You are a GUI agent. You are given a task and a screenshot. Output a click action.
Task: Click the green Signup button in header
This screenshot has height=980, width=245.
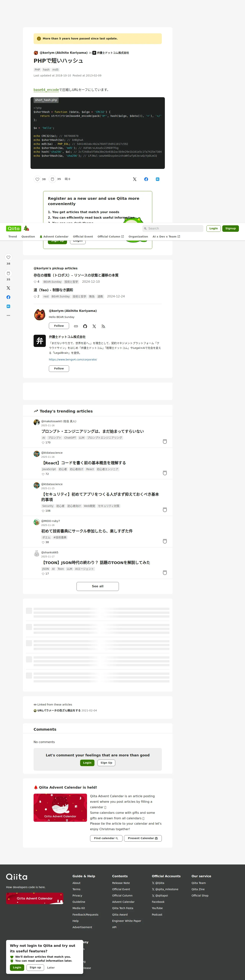(230, 229)
